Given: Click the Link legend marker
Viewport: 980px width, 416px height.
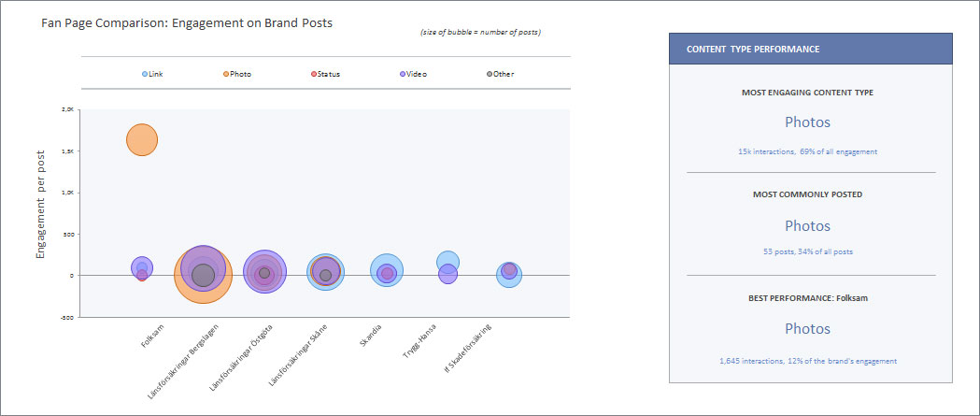Looking at the screenshot, I should pos(144,74).
